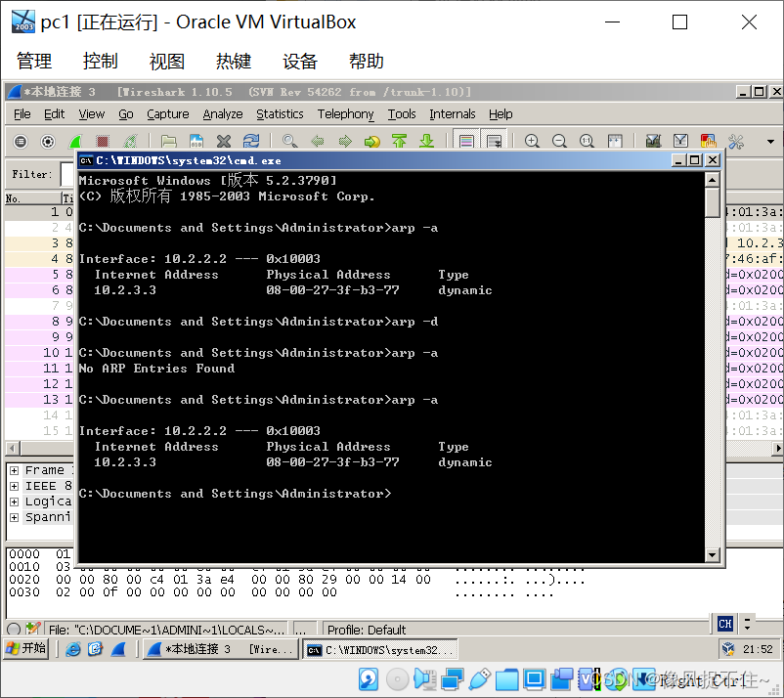Jump to the last packet icon

[x=426, y=142]
